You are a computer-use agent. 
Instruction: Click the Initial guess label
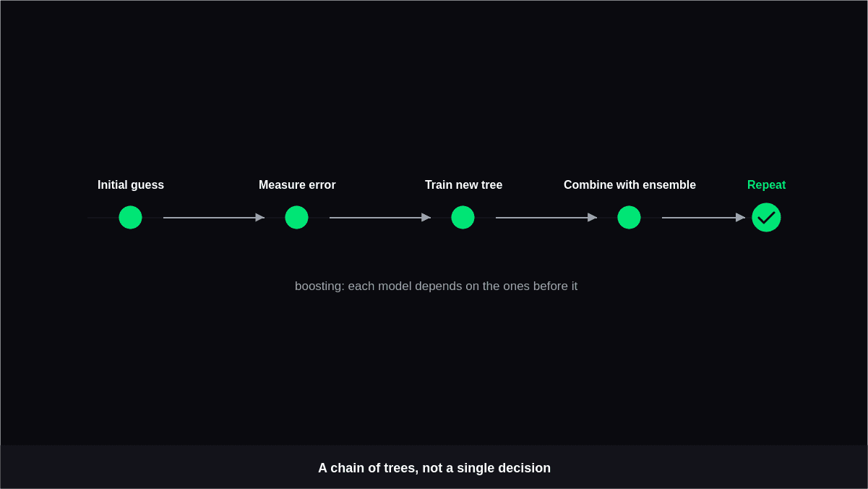[131, 184]
